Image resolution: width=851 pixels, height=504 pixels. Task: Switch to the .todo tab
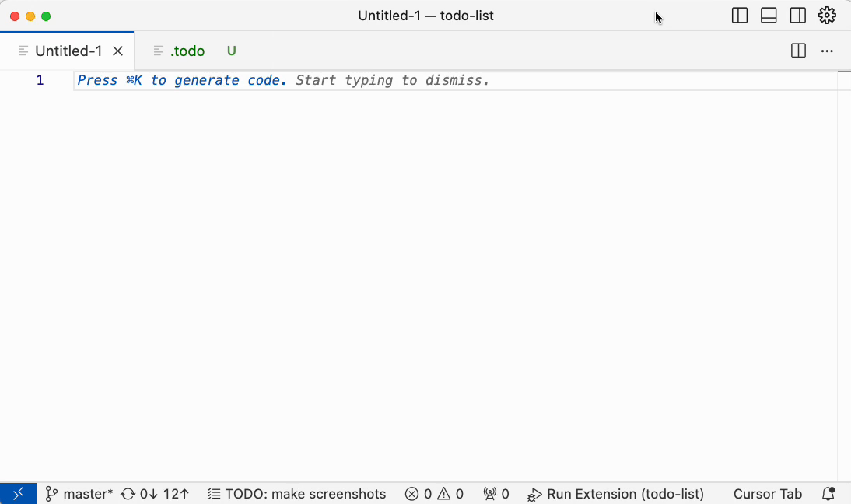pyautogui.click(x=201, y=51)
